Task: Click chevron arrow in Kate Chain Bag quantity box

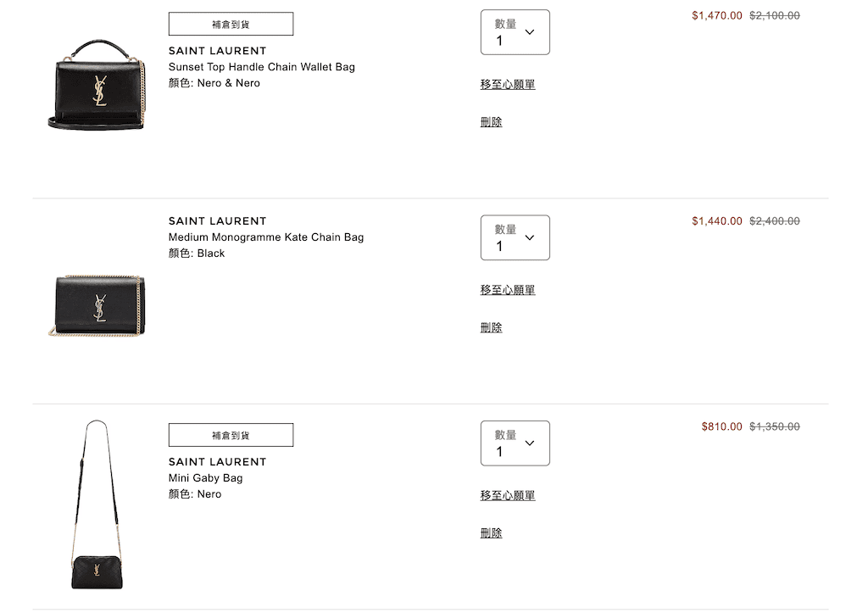Action: coord(530,237)
